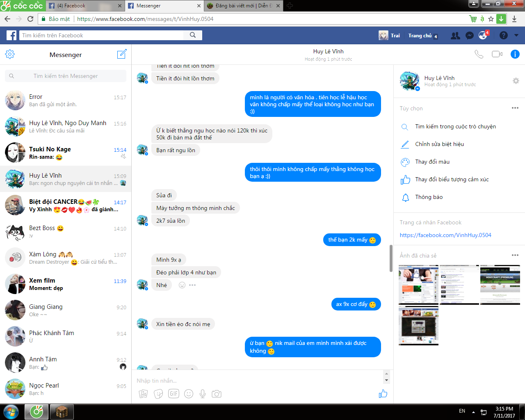Toggle the conversation info panel

pos(515,54)
